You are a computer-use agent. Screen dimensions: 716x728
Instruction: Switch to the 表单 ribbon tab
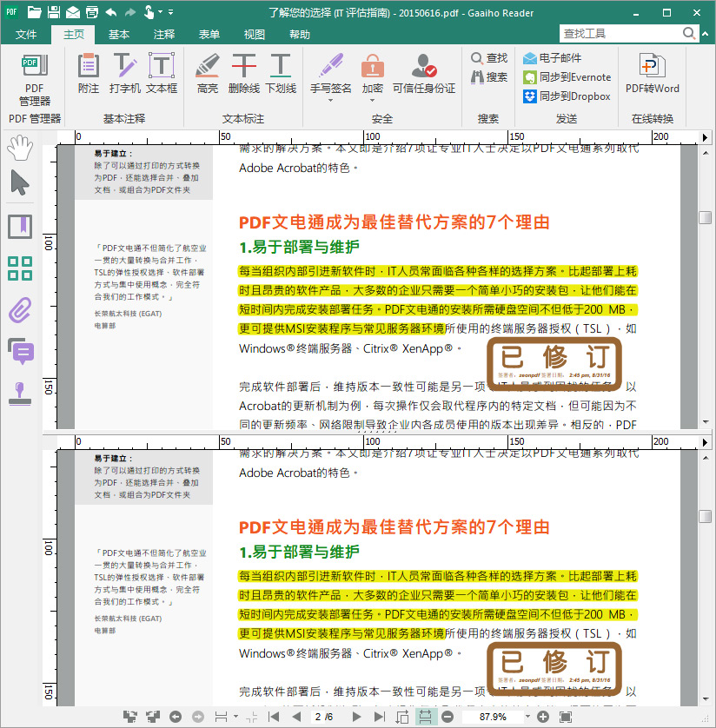pyautogui.click(x=209, y=35)
